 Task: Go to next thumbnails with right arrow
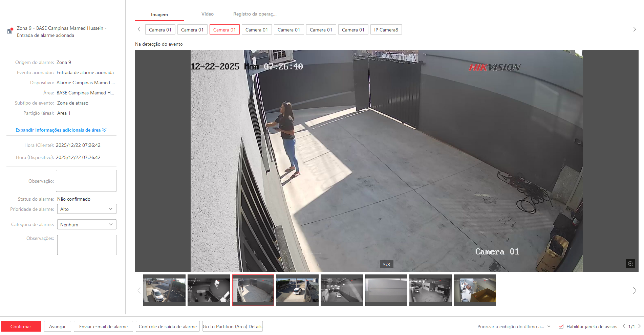[634, 290]
